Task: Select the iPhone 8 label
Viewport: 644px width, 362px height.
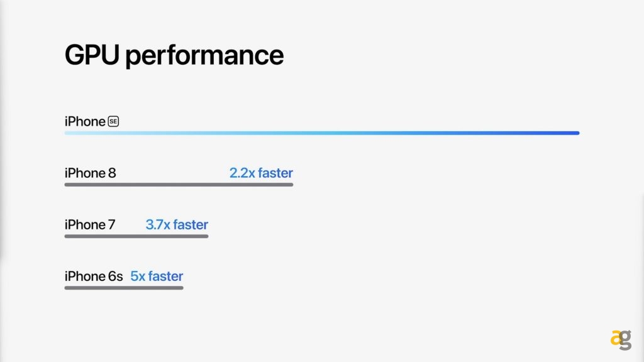Action: pos(90,173)
